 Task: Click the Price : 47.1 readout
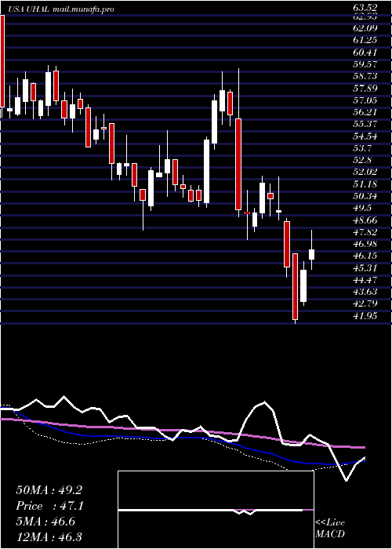pyautogui.click(x=49, y=506)
